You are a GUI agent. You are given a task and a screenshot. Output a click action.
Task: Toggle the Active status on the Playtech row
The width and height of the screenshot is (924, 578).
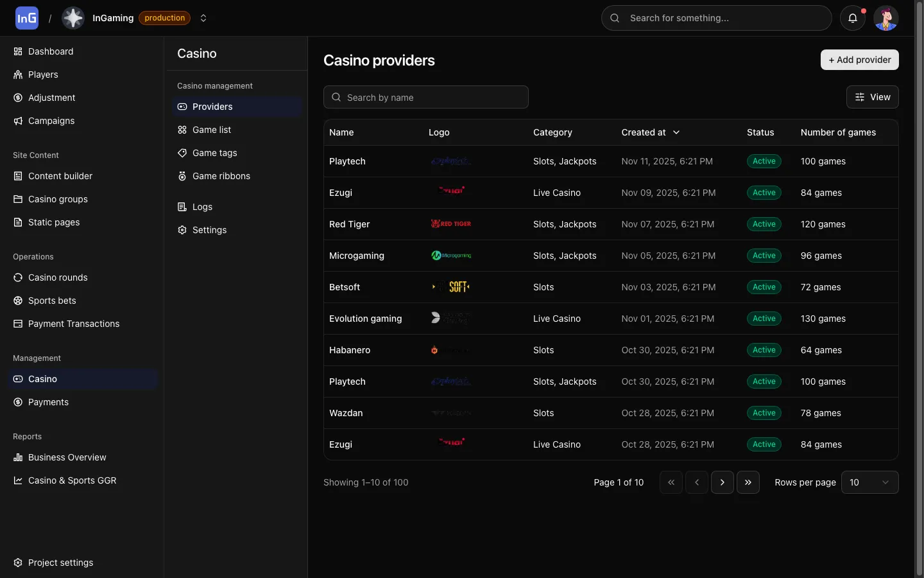coord(764,161)
